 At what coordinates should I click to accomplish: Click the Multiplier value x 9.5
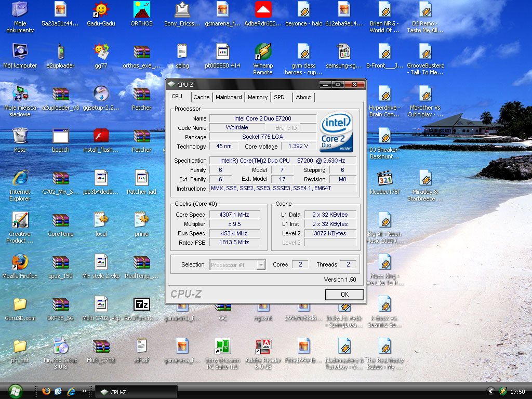[x=234, y=224]
